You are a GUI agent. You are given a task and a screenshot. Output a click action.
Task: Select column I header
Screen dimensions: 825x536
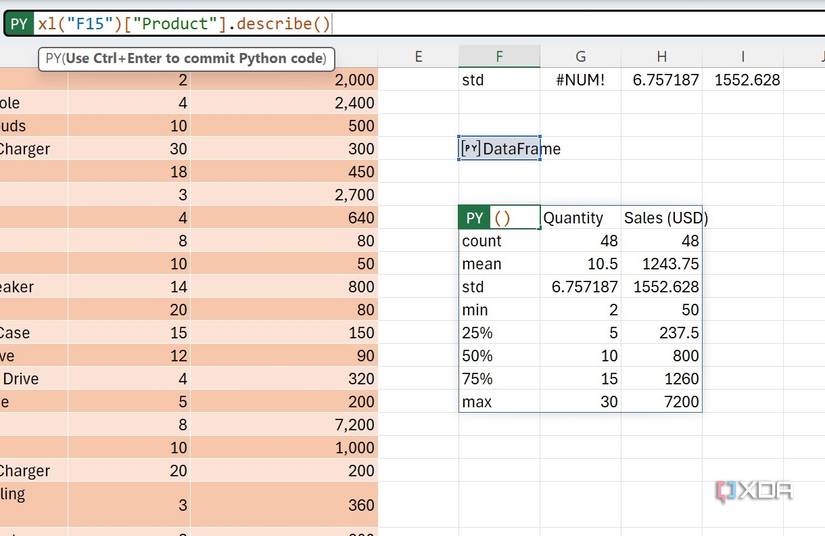coord(742,56)
